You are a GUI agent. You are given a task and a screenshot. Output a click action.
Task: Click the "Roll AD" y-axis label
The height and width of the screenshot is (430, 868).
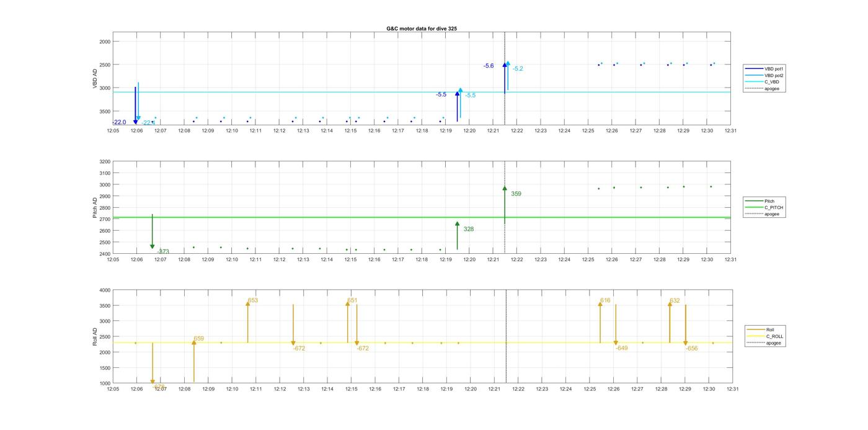(95, 336)
